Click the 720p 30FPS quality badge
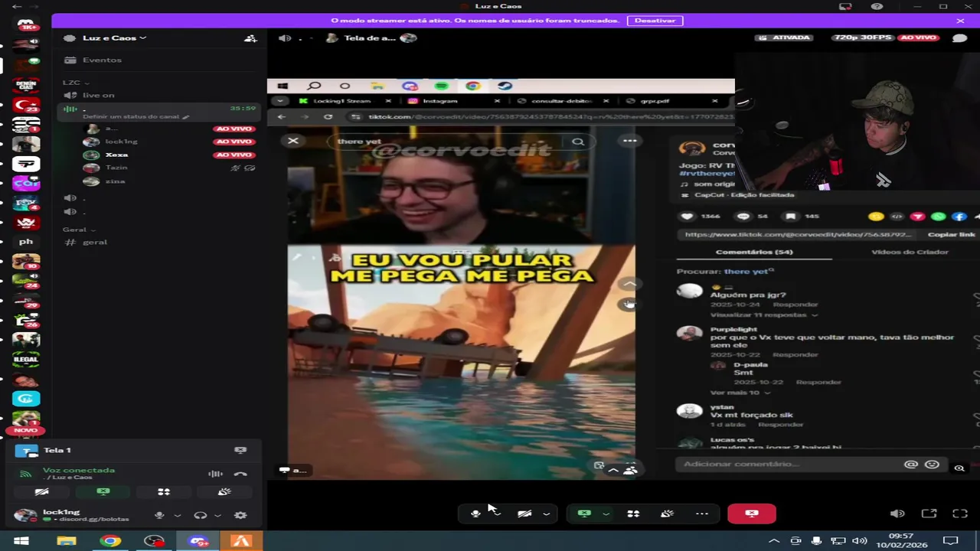Screen dimensions: 980x551 point(862,37)
